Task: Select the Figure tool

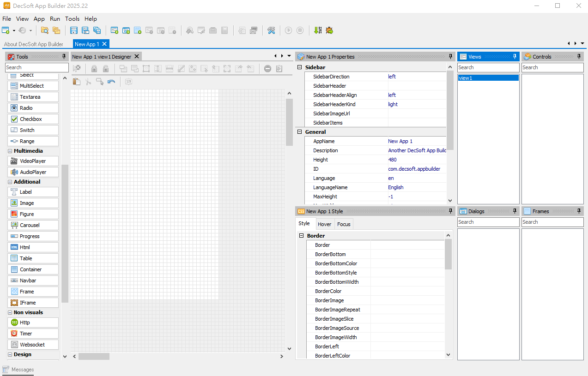Action: point(33,214)
